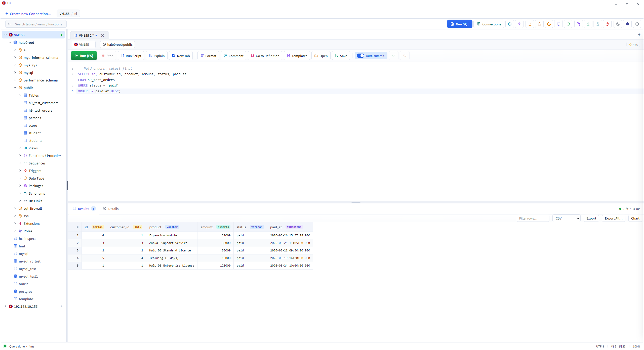Open the clock history icon
Viewport: 644px width, 350px height.
pyautogui.click(x=510, y=24)
